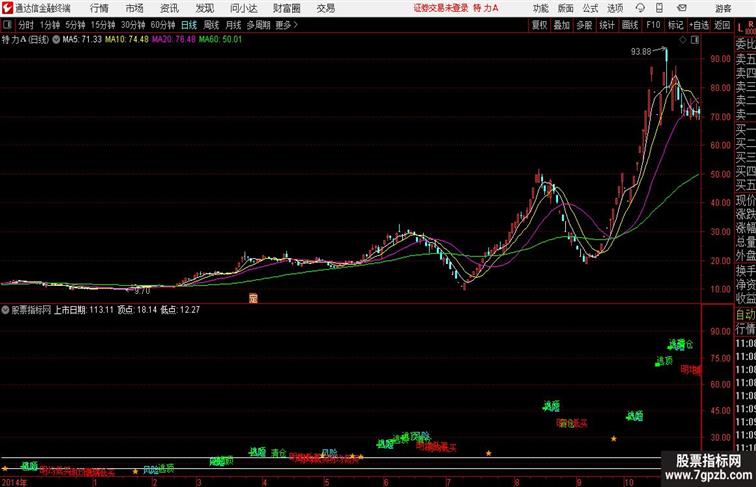756x487 pixels.
Task: Open the 选项 menu
Action: (x=615, y=8)
